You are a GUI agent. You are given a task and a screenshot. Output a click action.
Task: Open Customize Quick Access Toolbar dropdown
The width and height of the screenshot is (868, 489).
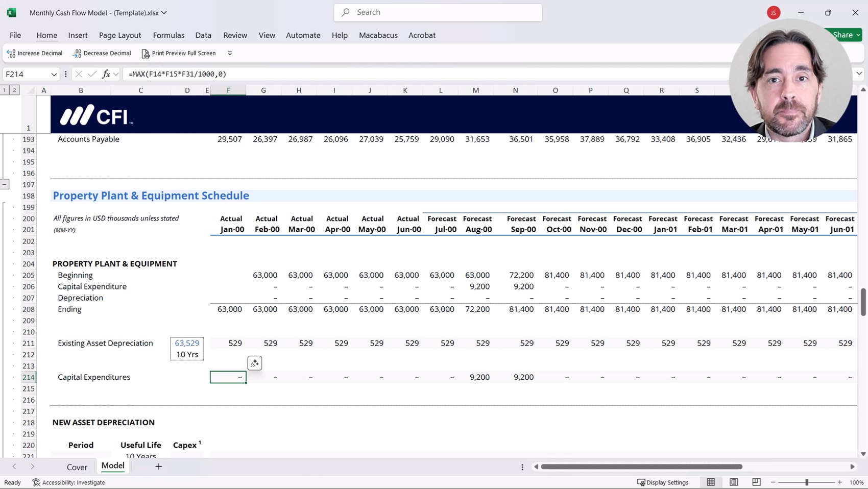(x=230, y=53)
